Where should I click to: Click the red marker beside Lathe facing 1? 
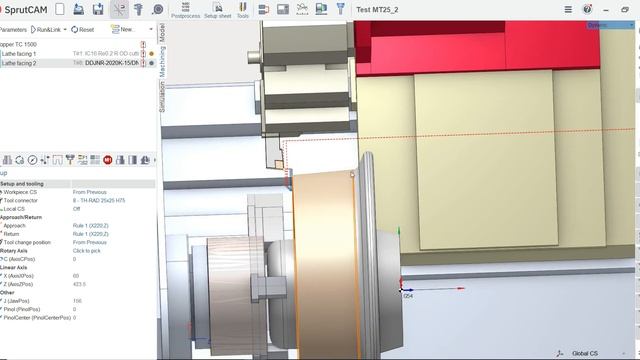coord(143,53)
